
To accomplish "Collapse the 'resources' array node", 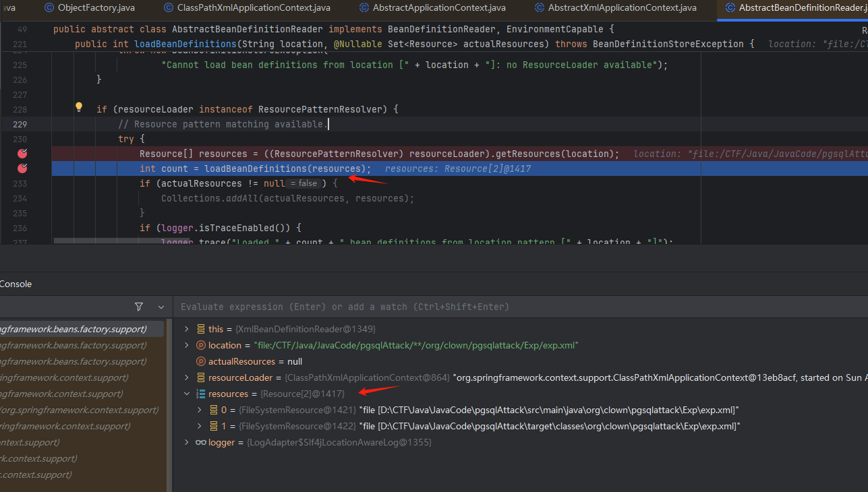I will tap(187, 394).
